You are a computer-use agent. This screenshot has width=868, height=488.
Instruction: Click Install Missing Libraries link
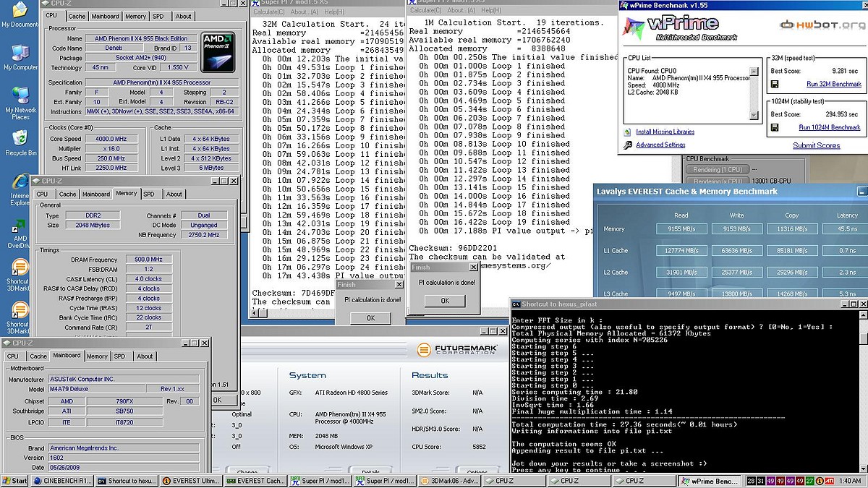(665, 132)
